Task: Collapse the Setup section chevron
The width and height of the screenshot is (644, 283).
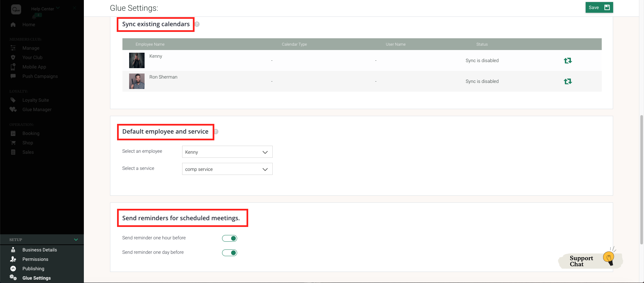Action: point(76,240)
